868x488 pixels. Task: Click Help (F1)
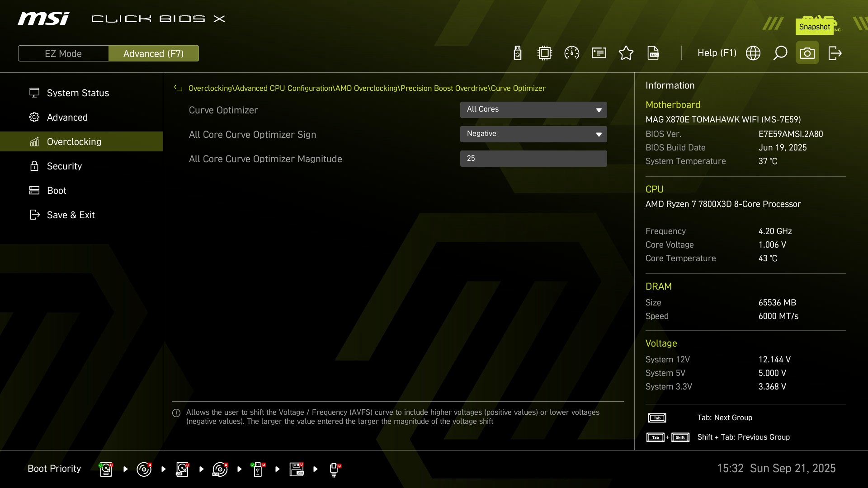[717, 53]
